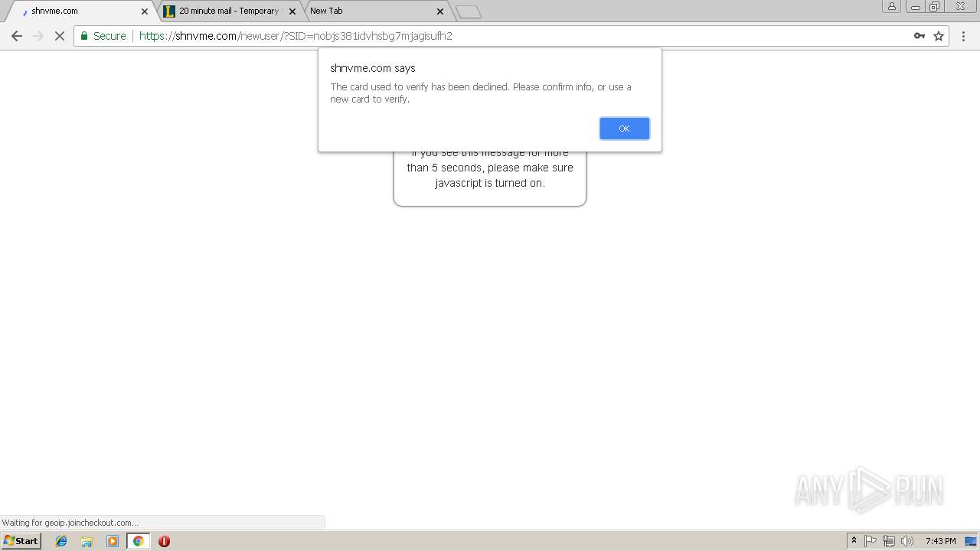The image size is (980, 551).
Task: Show hidden tray icons arrow
Action: pos(854,541)
